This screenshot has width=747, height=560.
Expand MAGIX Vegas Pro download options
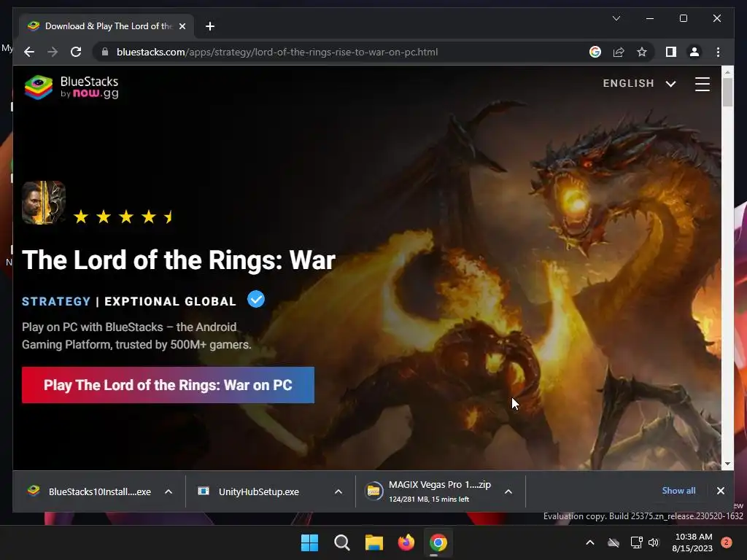coord(508,491)
